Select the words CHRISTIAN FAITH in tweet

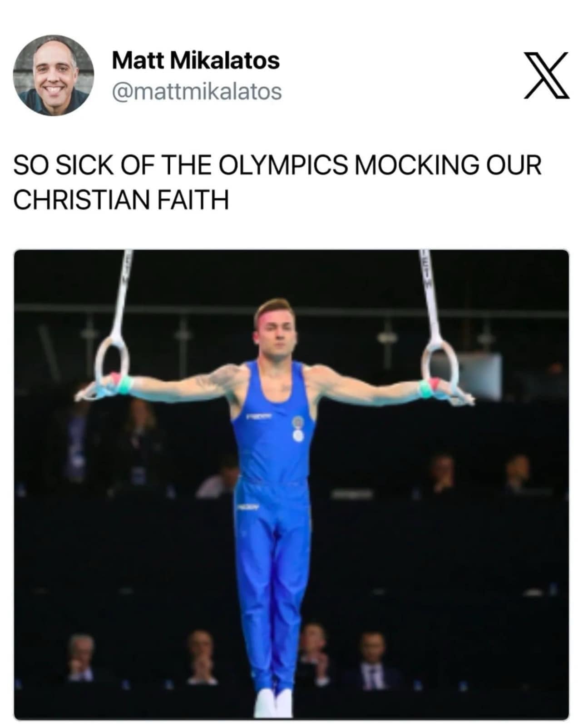121,199
